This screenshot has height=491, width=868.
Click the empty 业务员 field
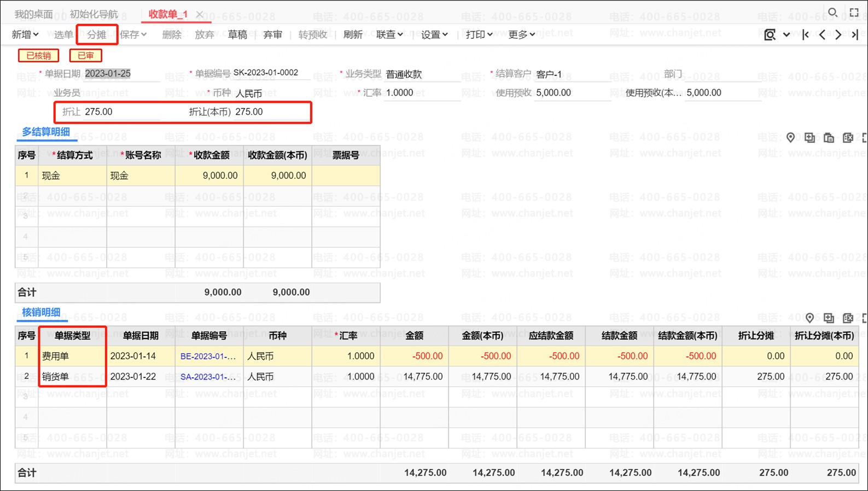click(122, 93)
